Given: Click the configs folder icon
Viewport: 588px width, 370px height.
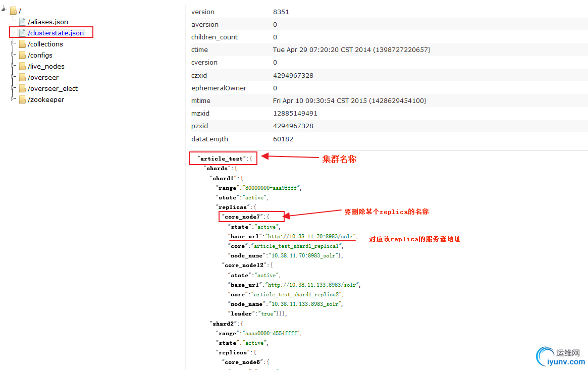Looking at the screenshot, I should click(x=22, y=55).
